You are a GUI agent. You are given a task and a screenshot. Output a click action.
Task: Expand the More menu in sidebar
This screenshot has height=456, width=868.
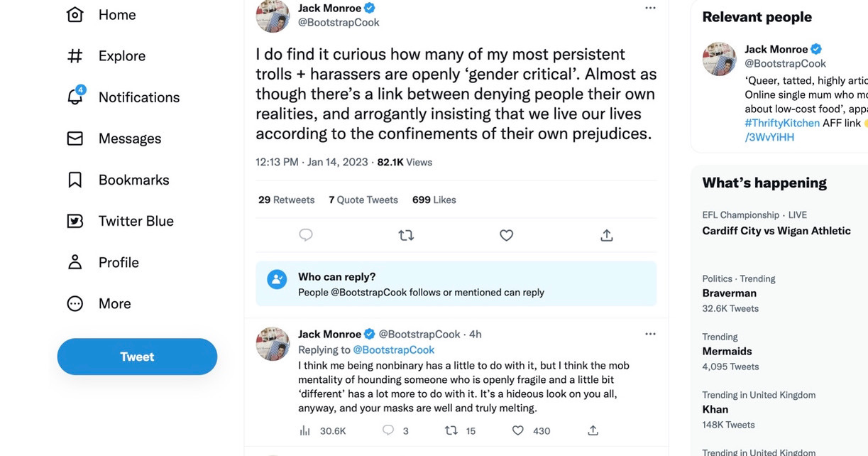tap(75, 304)
